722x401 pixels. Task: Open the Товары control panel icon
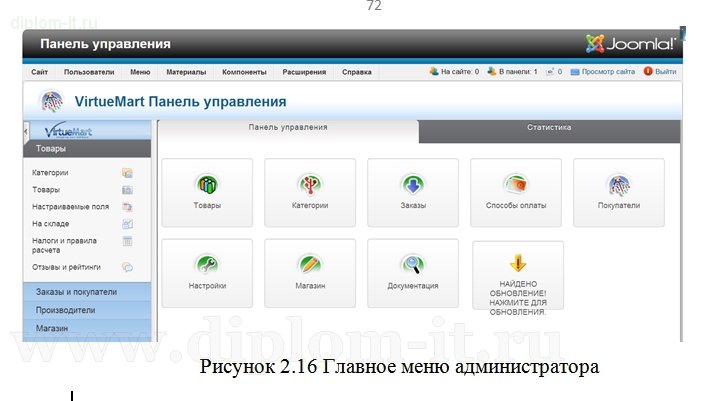coord(207,185)
